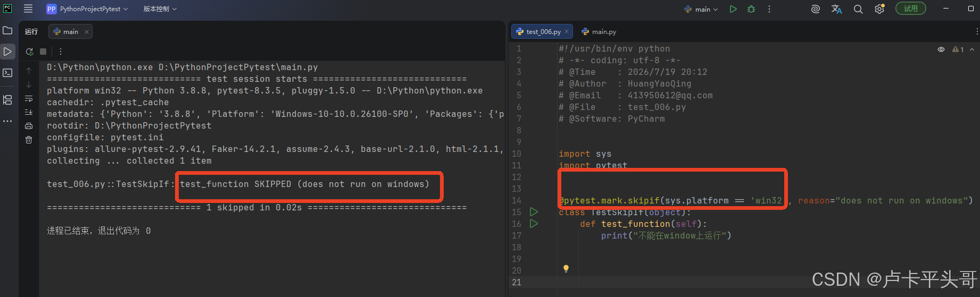Run test_function from gutter arrow
980x297 pixels.
tap(534, 224)
